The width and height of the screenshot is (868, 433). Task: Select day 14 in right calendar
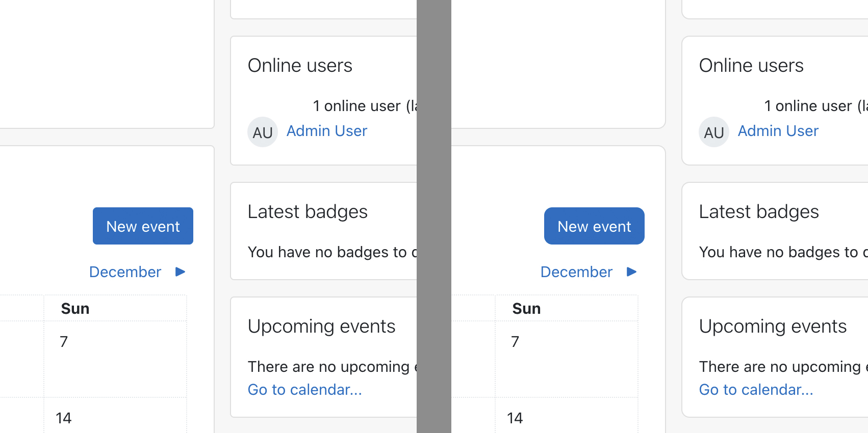point(515,418)
